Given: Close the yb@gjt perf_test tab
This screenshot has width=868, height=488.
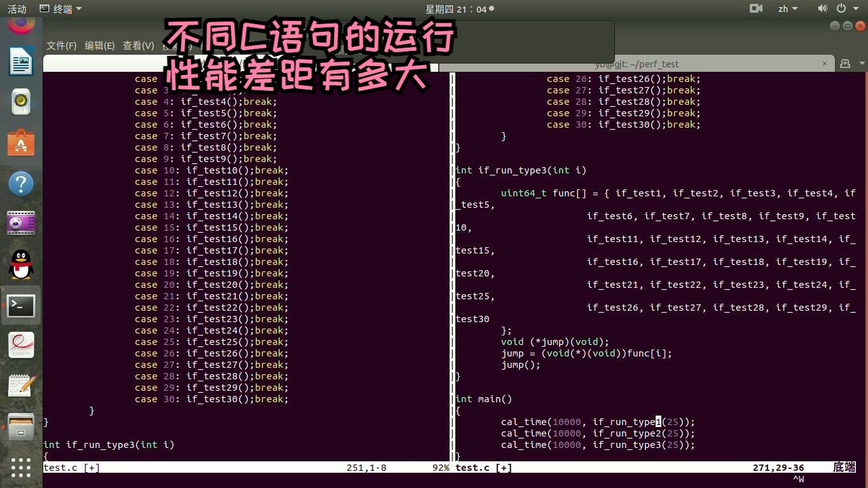Looking at the screenshot, I should pyautogui.click(x=825, y=64).
